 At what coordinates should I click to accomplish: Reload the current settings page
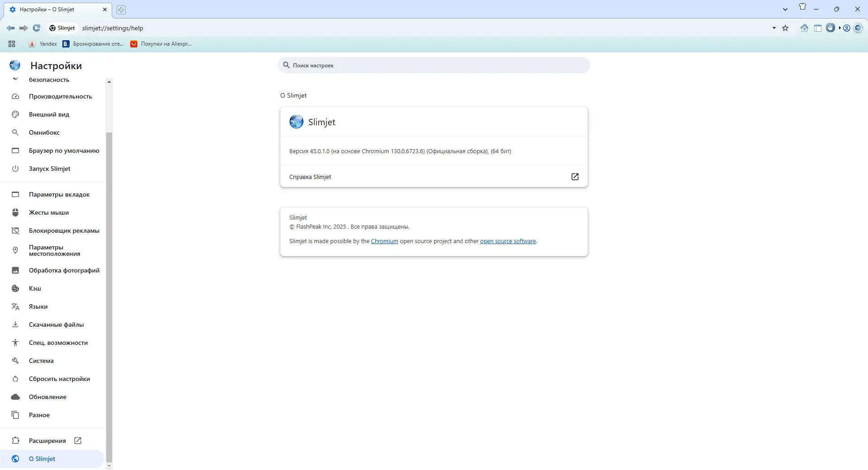(37, 28)
